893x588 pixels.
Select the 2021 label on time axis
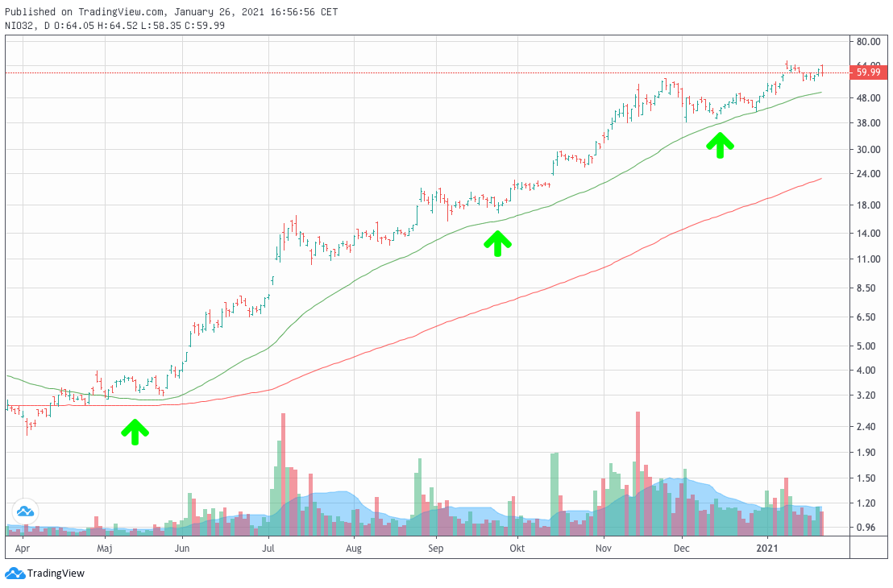point(767,549)
